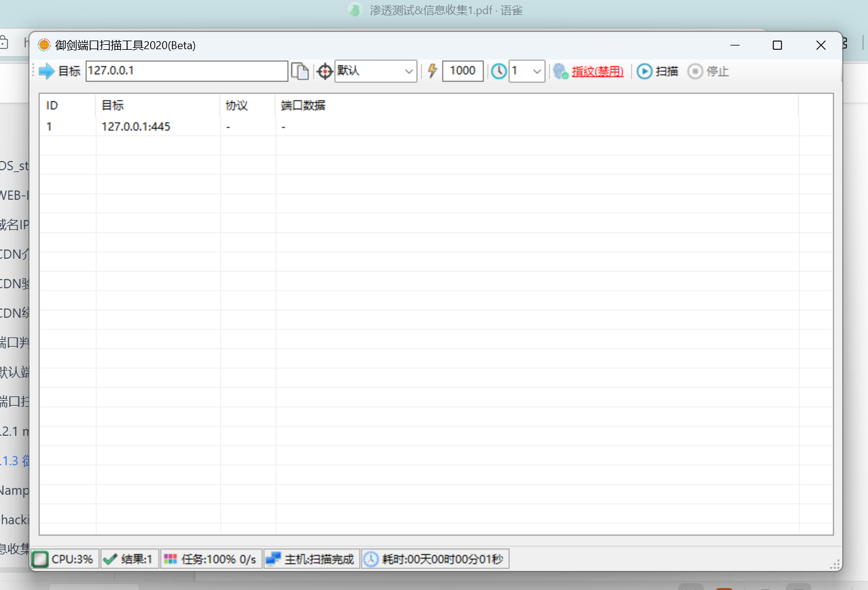The height and width of the screenshot is (590, 868).
Task: Click the host computers status icon
Action: (273, 559)
